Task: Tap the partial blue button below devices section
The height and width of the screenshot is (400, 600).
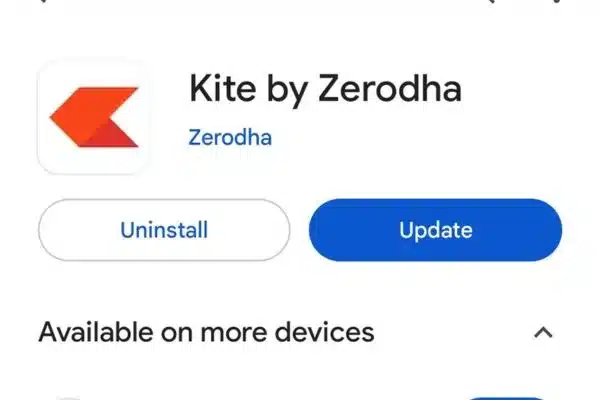Action: point(507,398)
